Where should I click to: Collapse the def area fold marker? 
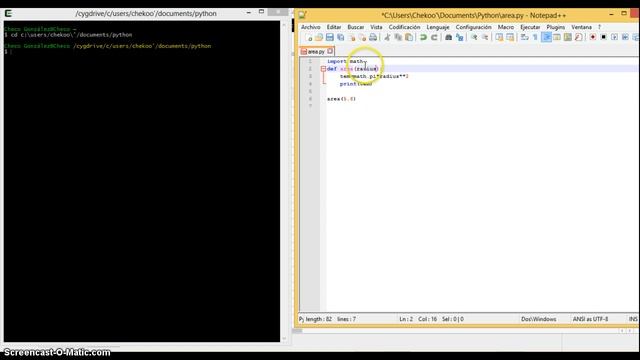(x=323, y=69)
